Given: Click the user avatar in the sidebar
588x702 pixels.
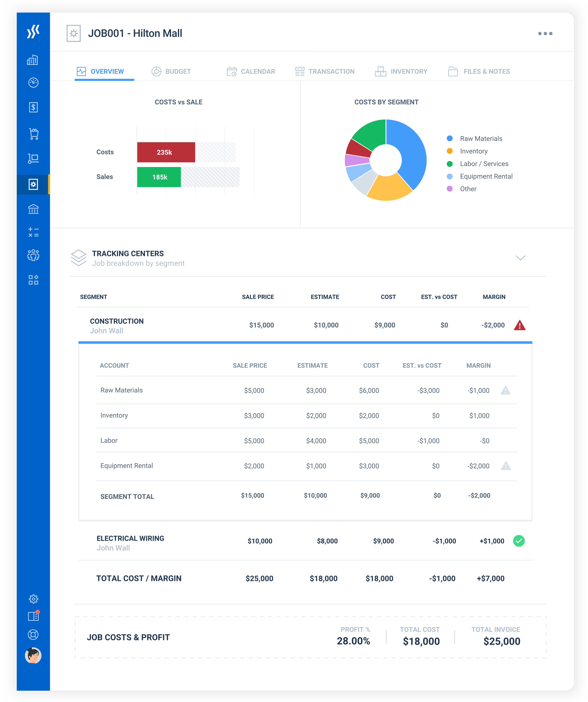Looking at the screenshot, I should 33,655.
